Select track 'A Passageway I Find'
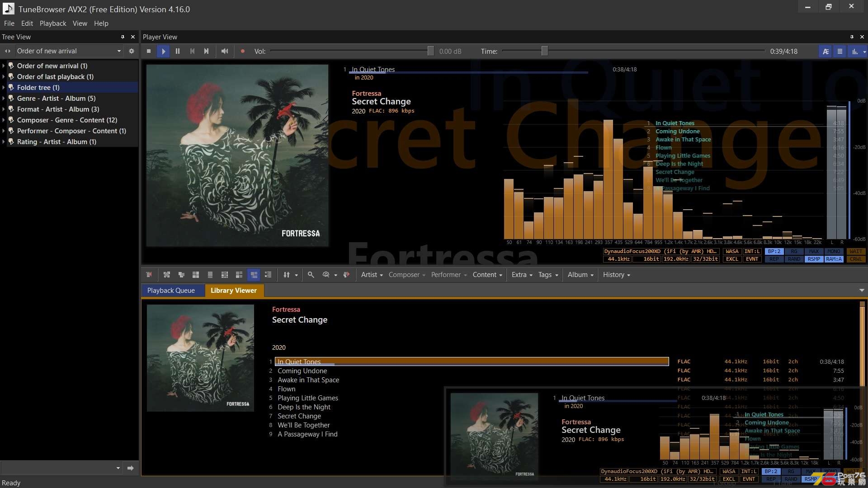The height and width of the screenshot is (488, 868). [307, 434]
